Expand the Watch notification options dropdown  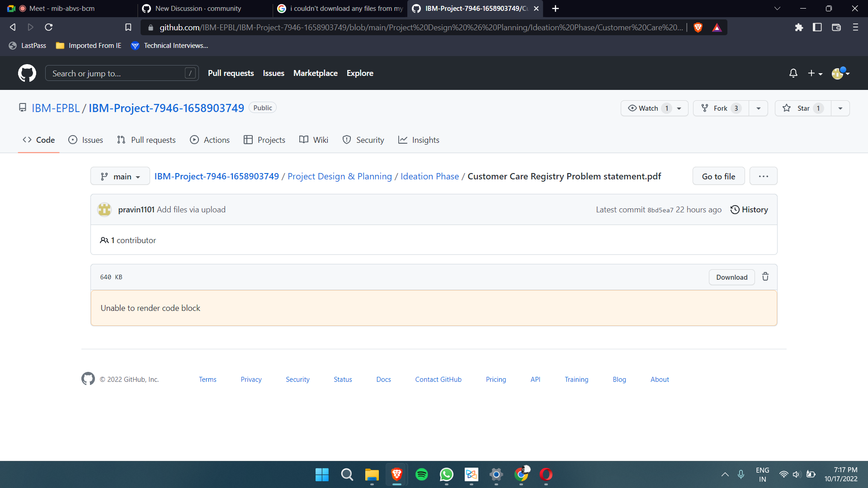tap(679, 108)
